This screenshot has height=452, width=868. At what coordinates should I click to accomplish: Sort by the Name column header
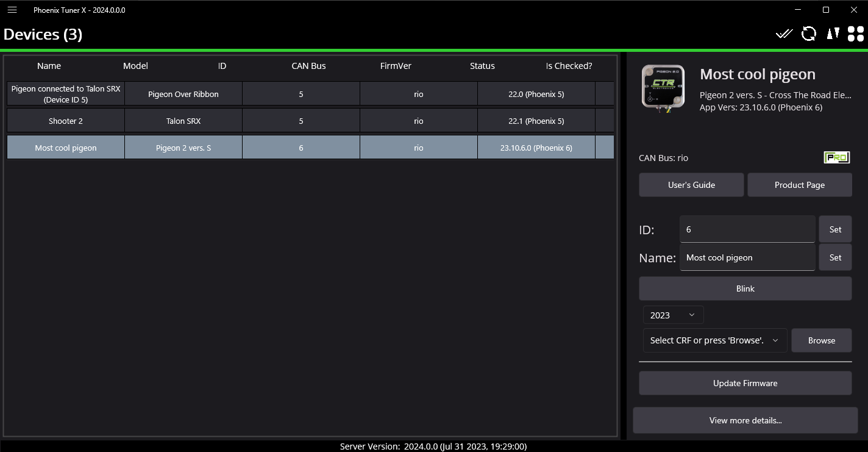49,66
